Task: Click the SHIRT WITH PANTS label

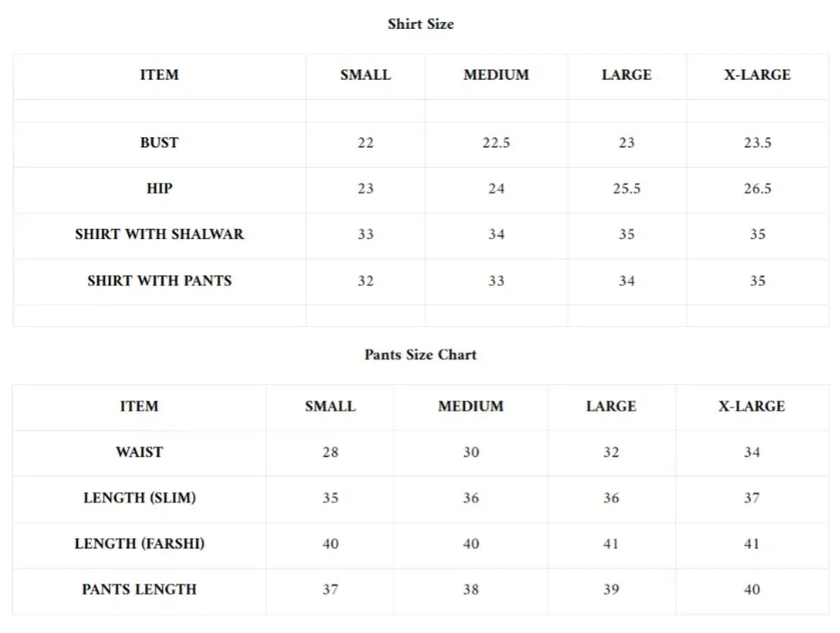Action: tap(159, 280)
